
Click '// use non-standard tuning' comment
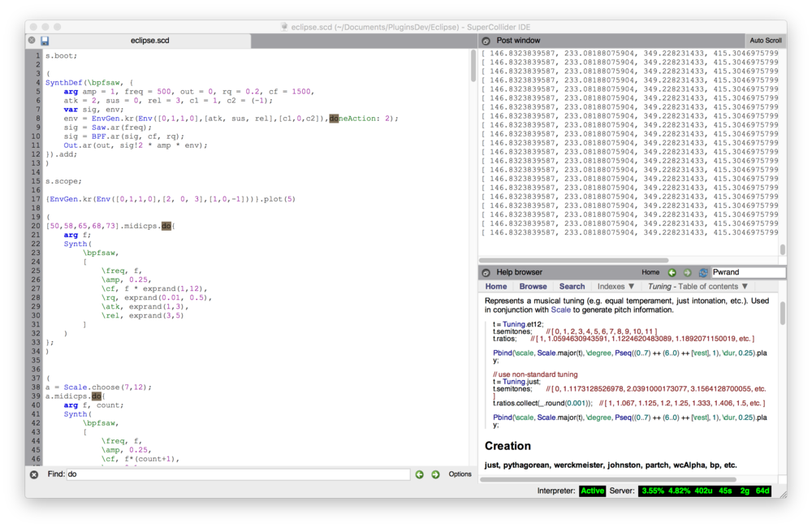(535, 374)
